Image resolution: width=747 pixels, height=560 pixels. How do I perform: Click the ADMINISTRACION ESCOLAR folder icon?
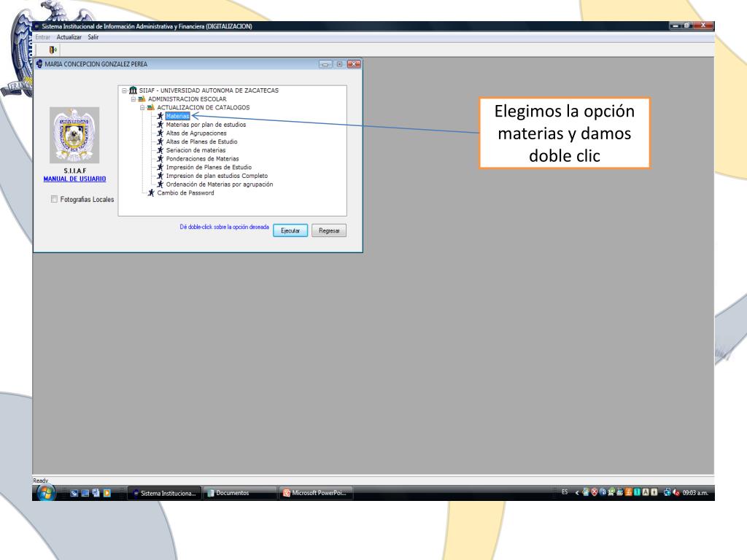[142, 99]
